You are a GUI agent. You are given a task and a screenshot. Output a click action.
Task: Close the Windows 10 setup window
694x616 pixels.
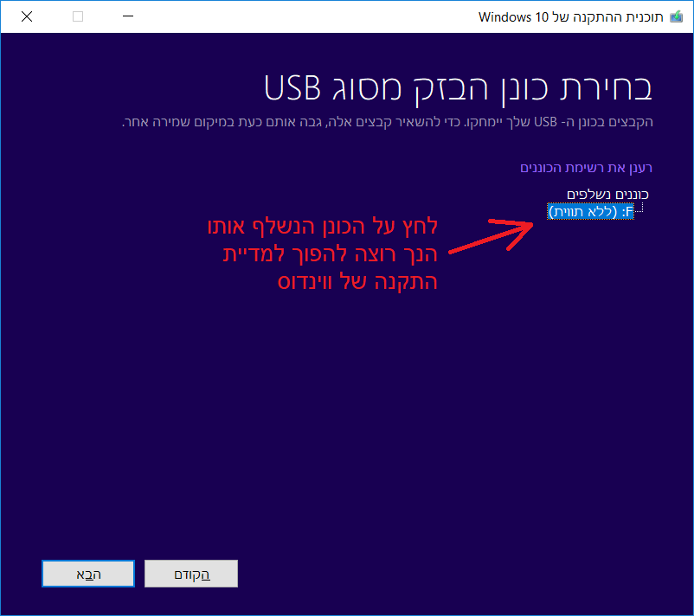click(27, 16)
